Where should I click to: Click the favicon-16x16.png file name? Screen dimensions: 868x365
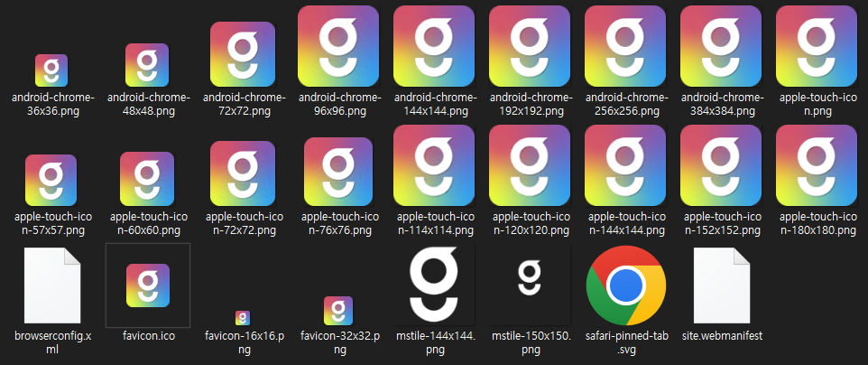click(x=245, y=342)
